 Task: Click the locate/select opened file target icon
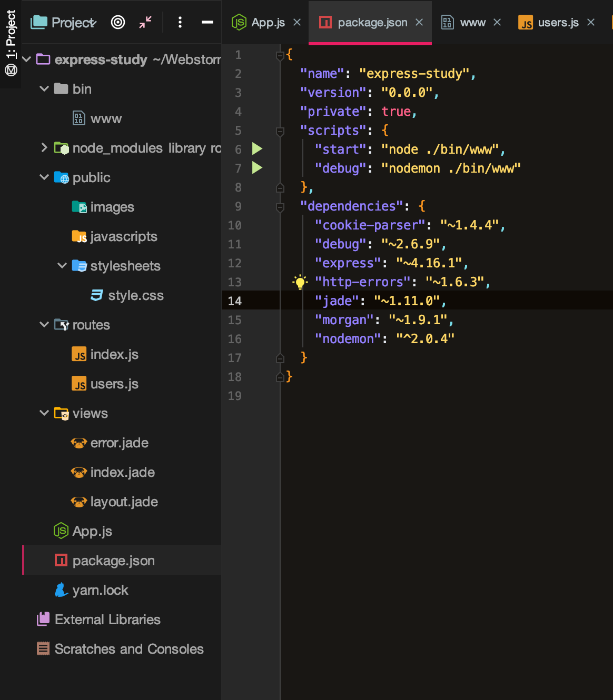(x=118, y=22)
